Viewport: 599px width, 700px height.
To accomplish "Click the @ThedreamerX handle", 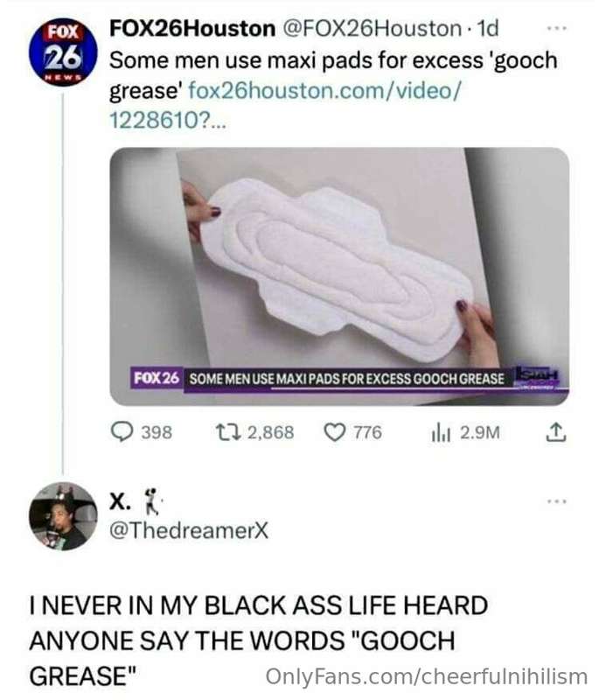I will tap(189, 530).
